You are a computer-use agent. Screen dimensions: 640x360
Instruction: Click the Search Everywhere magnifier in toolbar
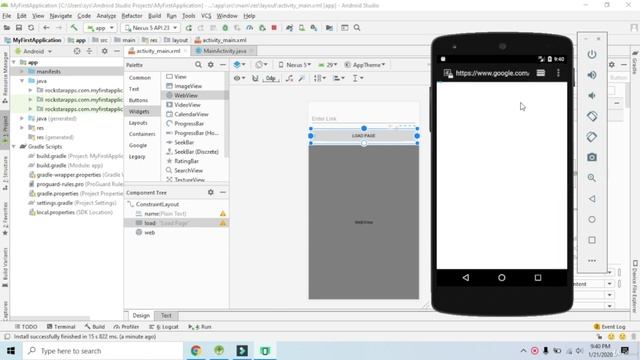click(x=357, y=28)
